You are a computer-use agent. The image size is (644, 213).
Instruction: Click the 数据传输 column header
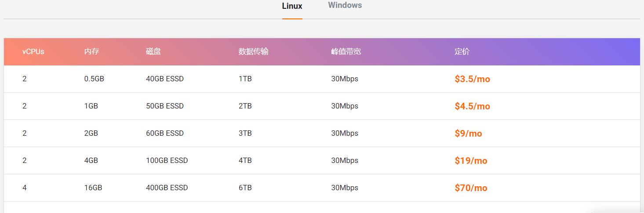click(253, 51)
